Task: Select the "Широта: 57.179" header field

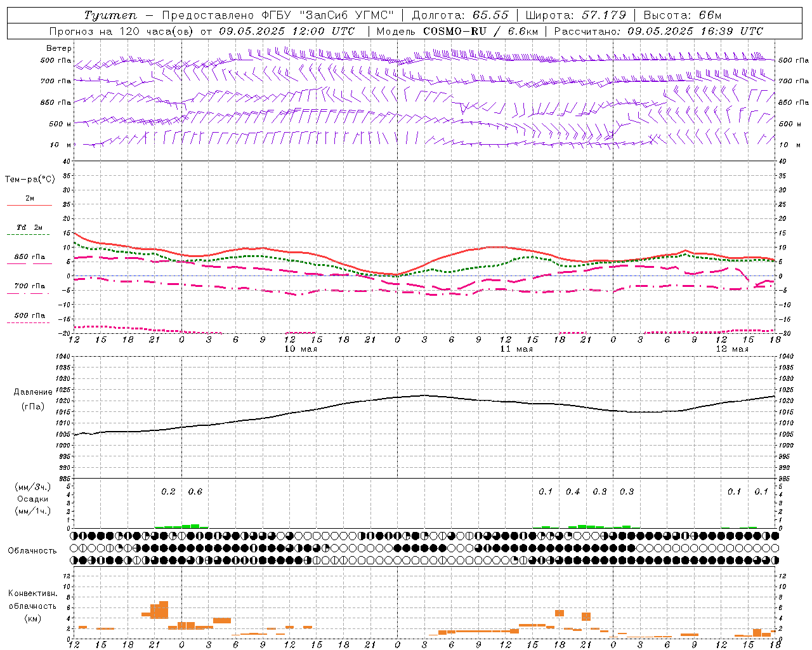Action: click(575, 15)
